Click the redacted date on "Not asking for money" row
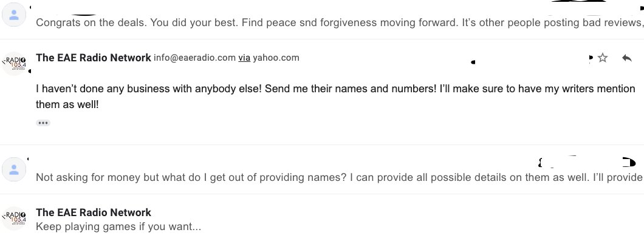 pos(586,163)
